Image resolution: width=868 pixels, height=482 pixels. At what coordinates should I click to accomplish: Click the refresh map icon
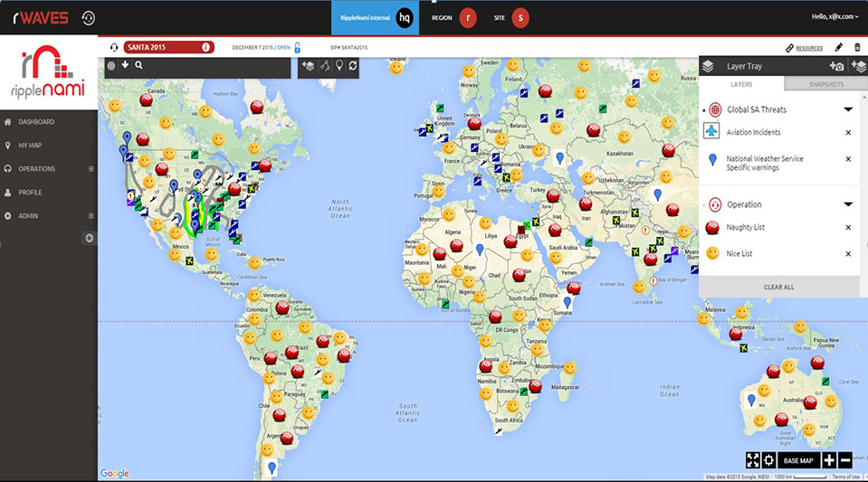(352, 65)
